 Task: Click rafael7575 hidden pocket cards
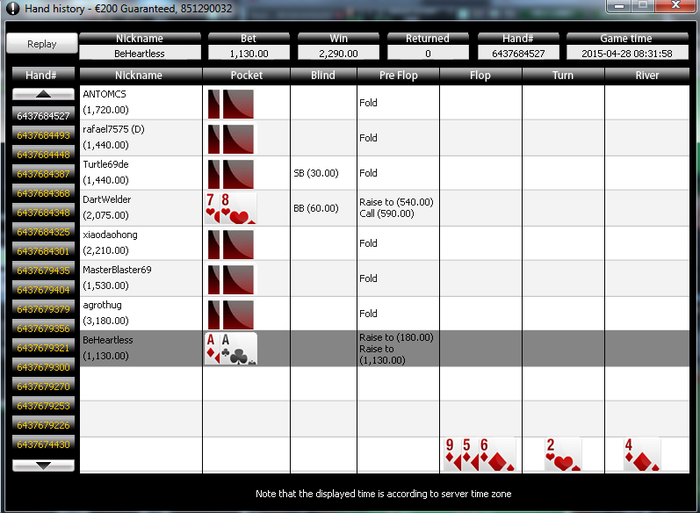pos(231,139)
